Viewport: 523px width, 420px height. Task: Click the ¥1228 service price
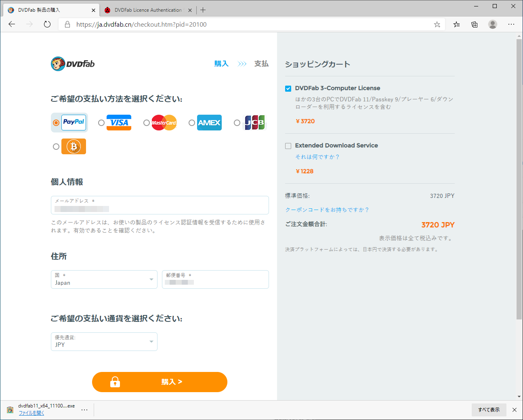(305, 171)
